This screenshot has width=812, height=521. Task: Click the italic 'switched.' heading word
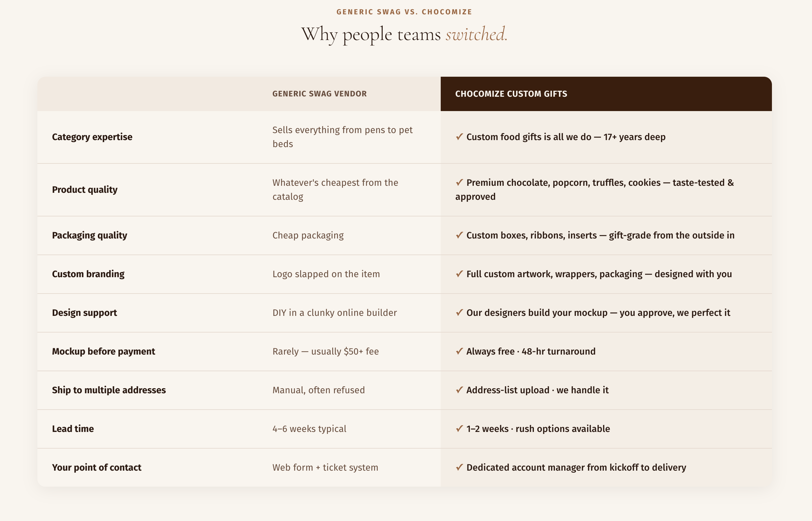[x=476, y=34]
